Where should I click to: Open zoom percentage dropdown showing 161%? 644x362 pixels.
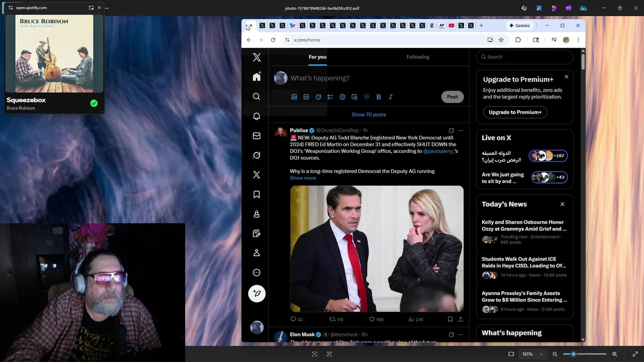(532, 354)
